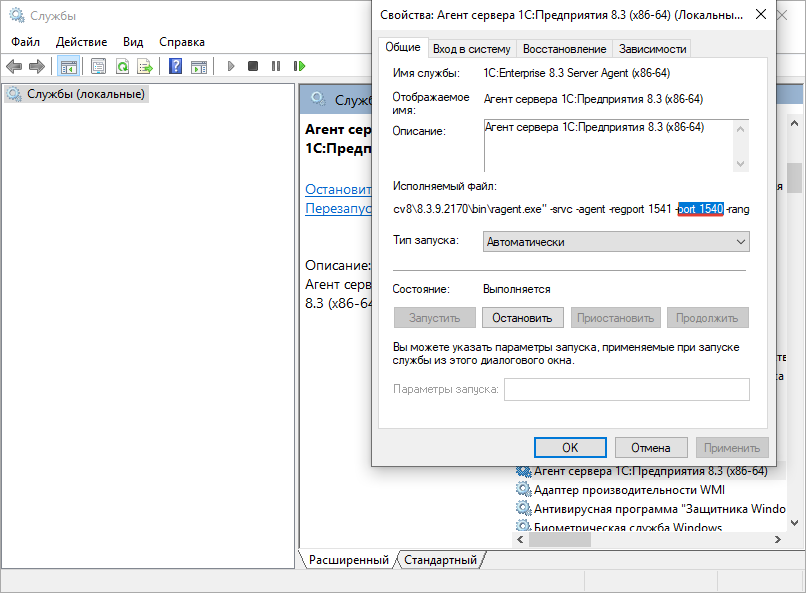Open help with the blue question-mark icon
The width and height of the screenshot is (806, 593).
pyautogui.click(x=175, y=66)
